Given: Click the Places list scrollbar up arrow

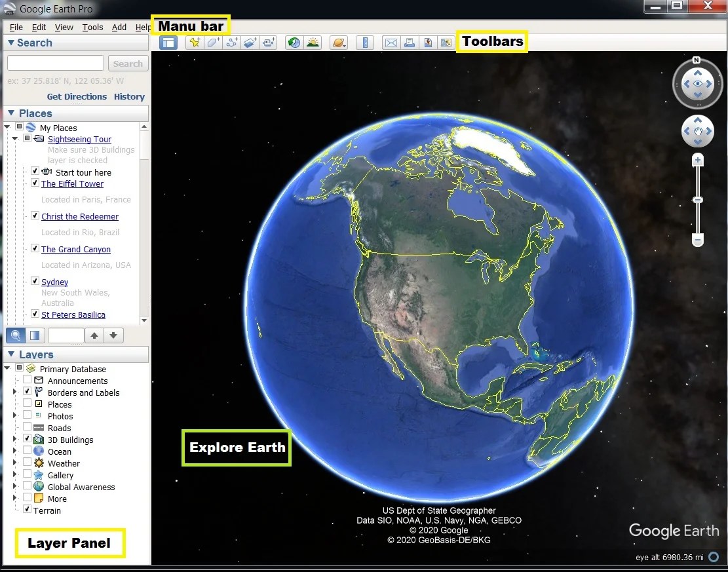Looking at the screenshot, I should 144,126.
